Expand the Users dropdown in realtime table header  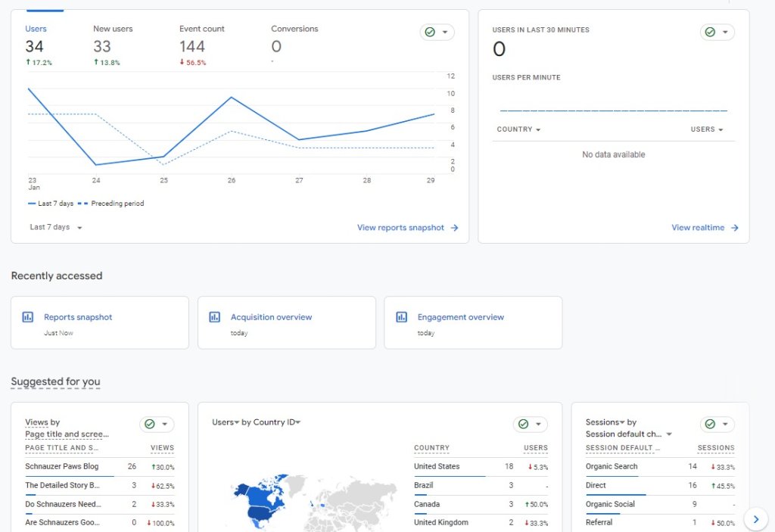tap(707, 129)
